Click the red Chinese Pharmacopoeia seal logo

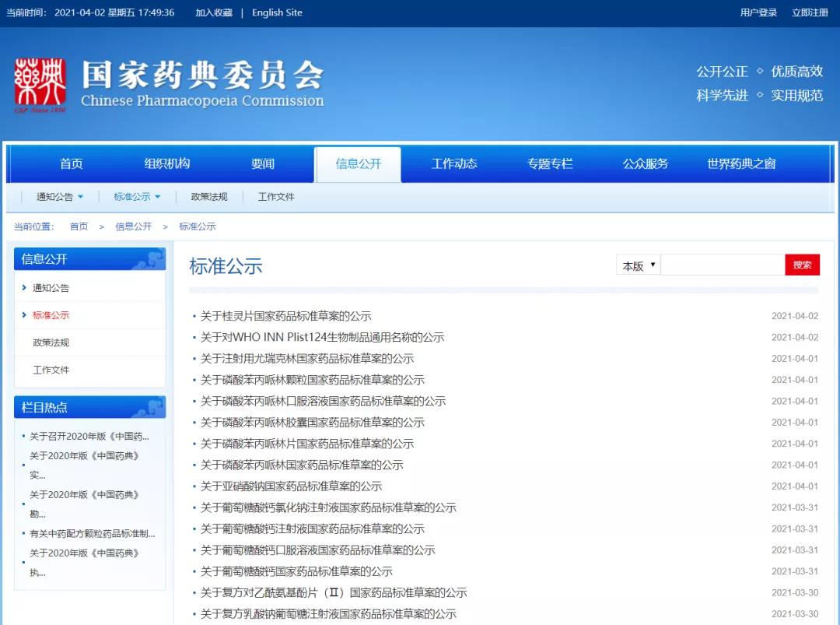pyautogui.click(x=40, y=84)
